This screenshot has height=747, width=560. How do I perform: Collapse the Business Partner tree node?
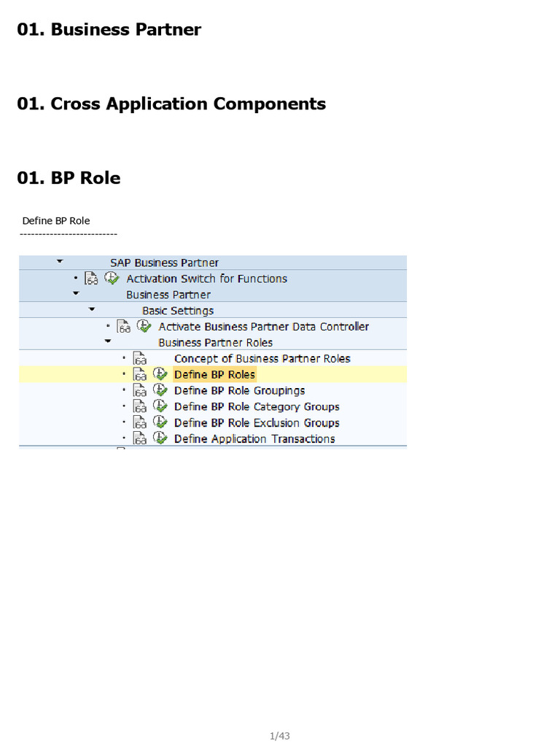[76, 293]
